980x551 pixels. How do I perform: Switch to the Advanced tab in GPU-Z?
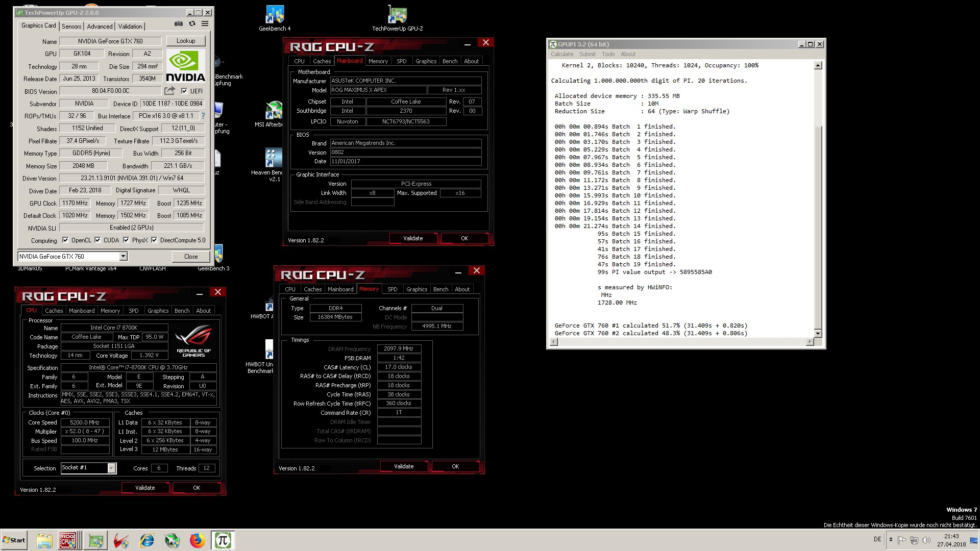[x=100, y=27]
